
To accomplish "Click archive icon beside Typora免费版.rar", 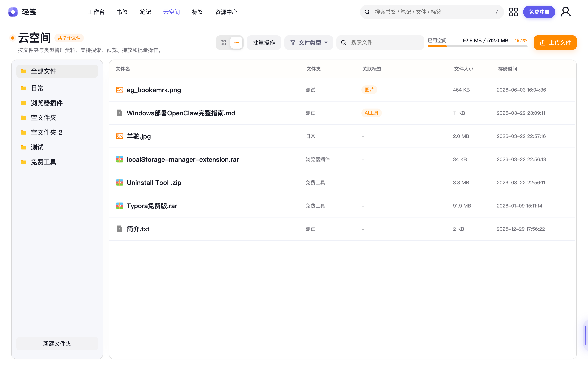I will coord(119,206).
